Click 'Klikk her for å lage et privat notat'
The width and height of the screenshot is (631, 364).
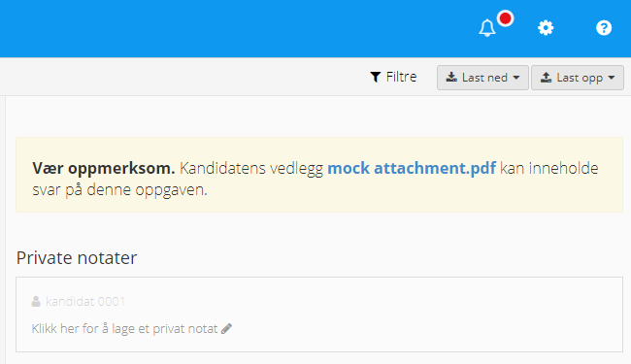click(x=125, y=329)
